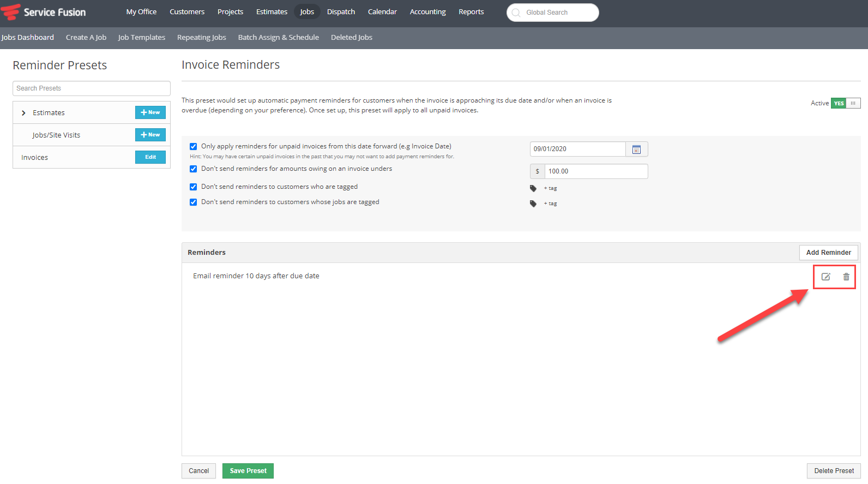Expand the Estimates preset group
This screenshot has height=484, width=868.
coord(23,113)
